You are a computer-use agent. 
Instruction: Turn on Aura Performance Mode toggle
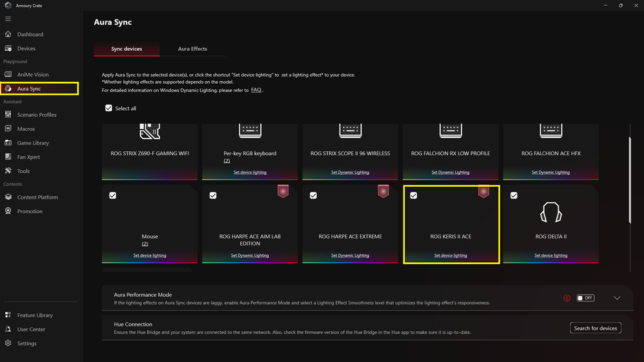(x=585, y=298)
